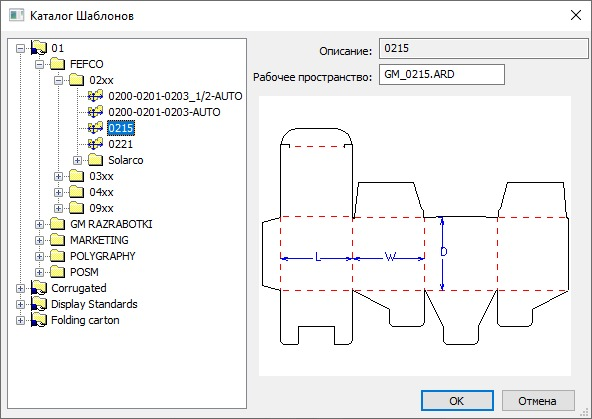Select the 0221 tree item
The width and height of the screenshot is (592, 419).
pos(121,144)
